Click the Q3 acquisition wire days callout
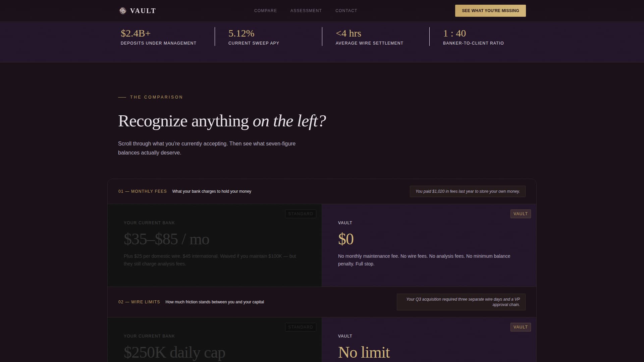The width and height of the screenshot is (644, 362). pos(461,302)
